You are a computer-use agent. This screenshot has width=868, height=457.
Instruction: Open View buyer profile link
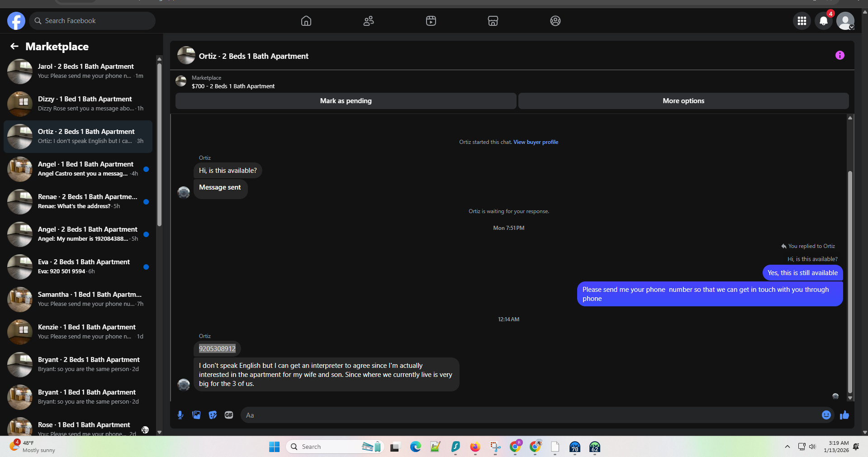pyautogui.click(x=536, y=142)
